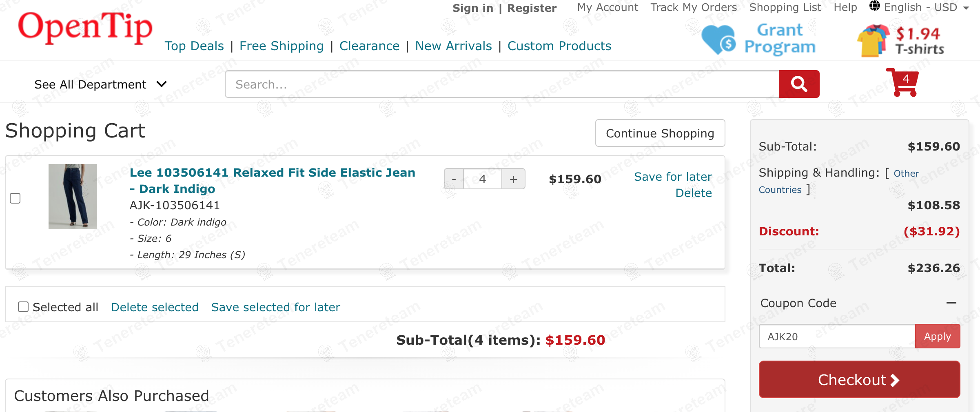Collapse the Coupon Code section
Screen dimensions: 980x412
(951, 303)
